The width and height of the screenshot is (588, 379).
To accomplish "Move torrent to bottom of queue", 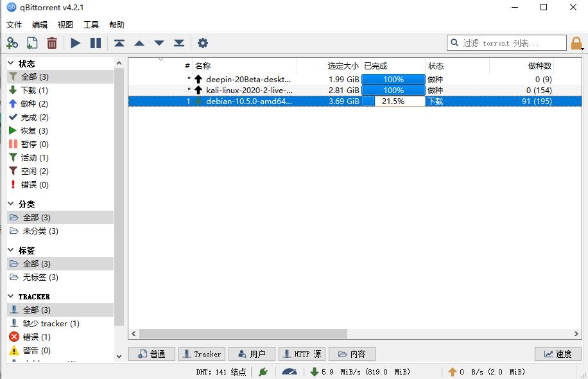I will coord(179,43).
